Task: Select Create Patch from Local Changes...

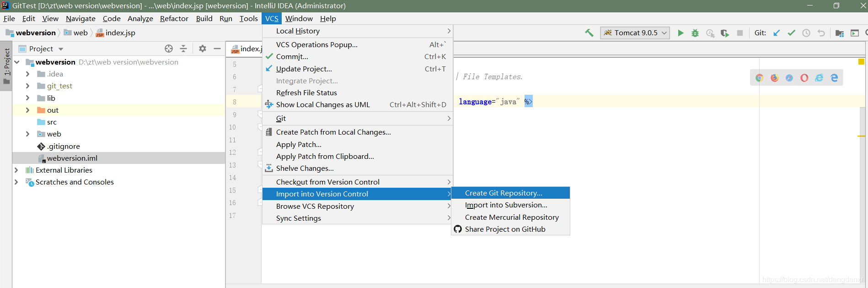Action: 358,132
